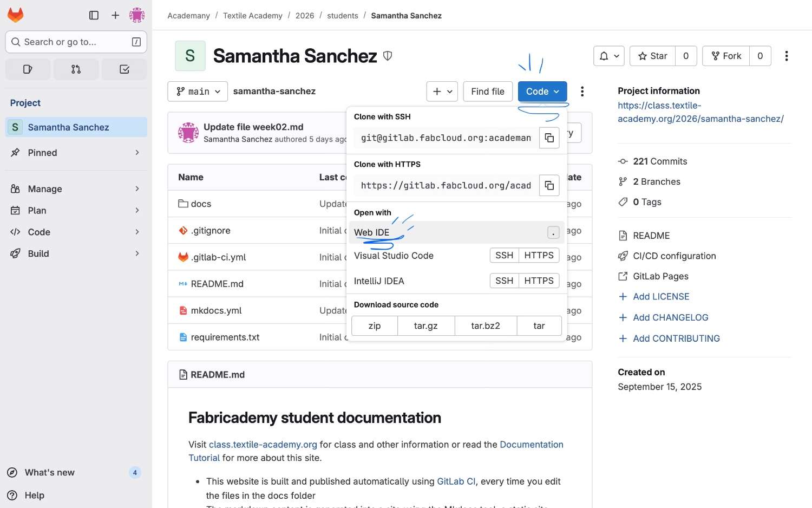
Task: Star the Samantha Sanchez project
Action: click(x=652, y=56)
